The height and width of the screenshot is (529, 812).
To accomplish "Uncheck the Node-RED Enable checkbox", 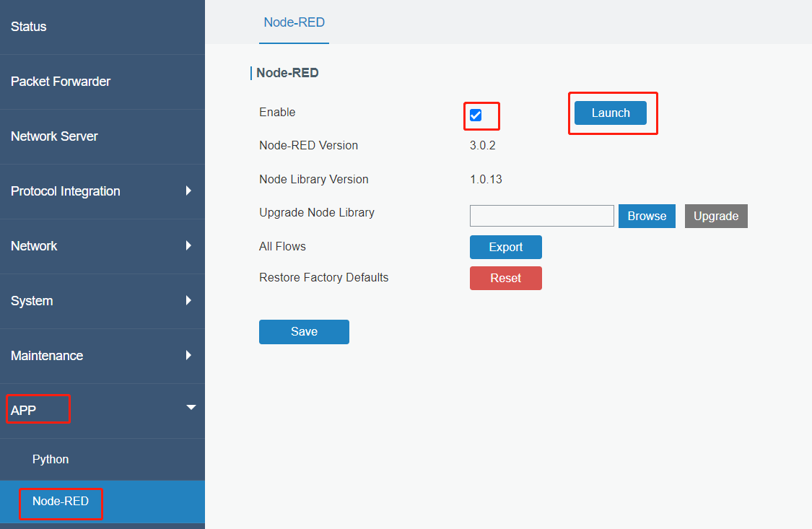I will (x=476, y=115).
